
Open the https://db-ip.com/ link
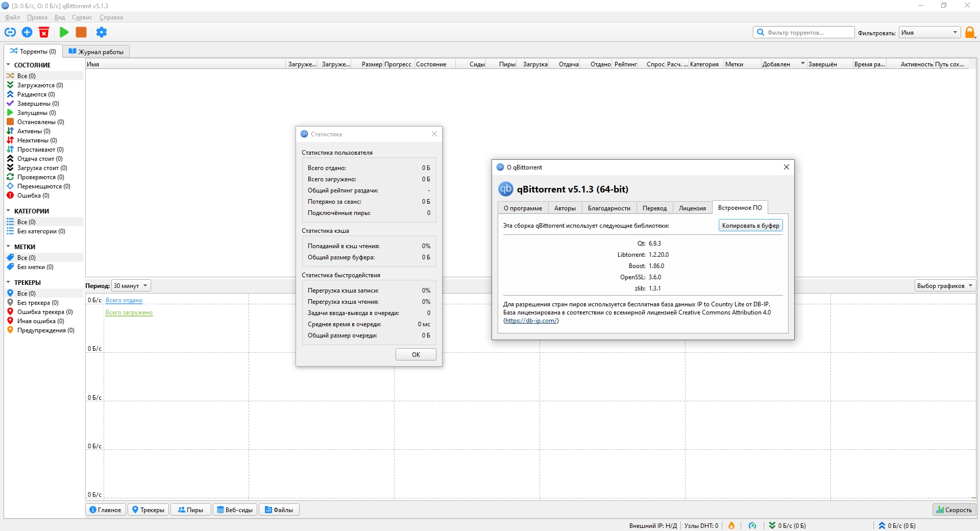pyautogui.click(x=531, y=321)
